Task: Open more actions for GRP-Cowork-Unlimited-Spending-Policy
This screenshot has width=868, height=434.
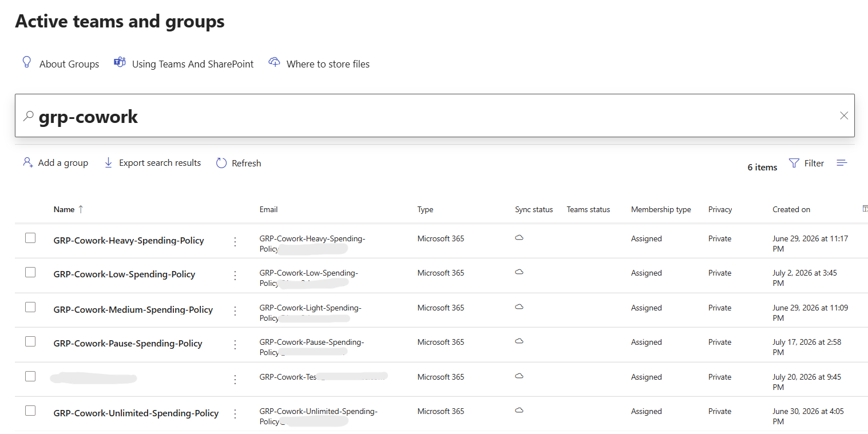Action: 235,413
